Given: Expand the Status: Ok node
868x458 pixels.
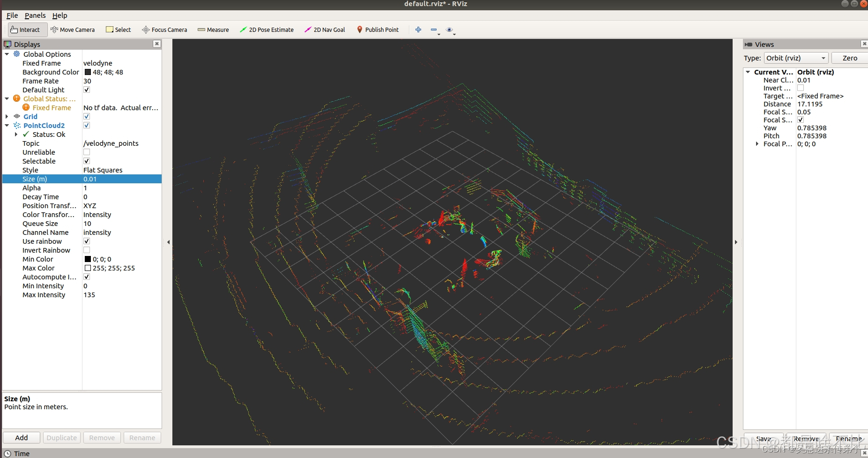Looking at the screenshot, I should coord(16,134).
